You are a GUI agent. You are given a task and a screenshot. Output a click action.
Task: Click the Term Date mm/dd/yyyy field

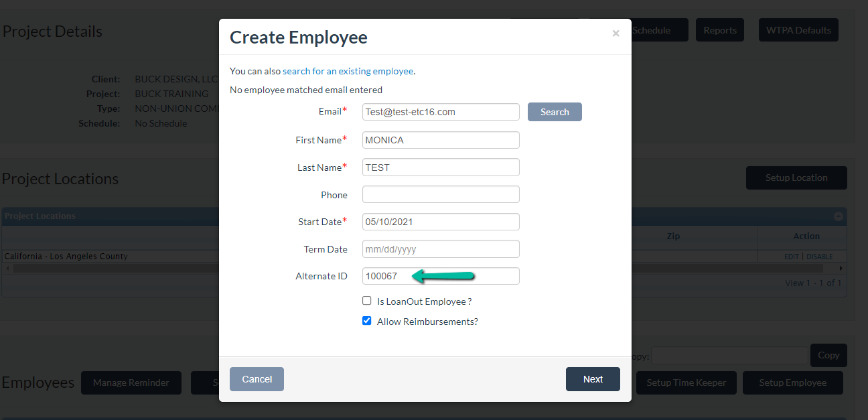441,249
